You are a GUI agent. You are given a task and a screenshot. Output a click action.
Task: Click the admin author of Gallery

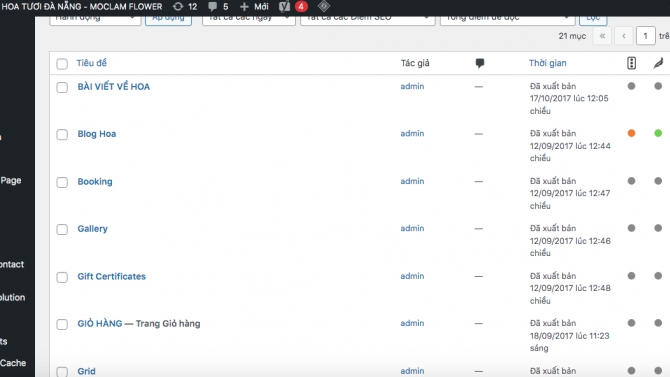412,228
